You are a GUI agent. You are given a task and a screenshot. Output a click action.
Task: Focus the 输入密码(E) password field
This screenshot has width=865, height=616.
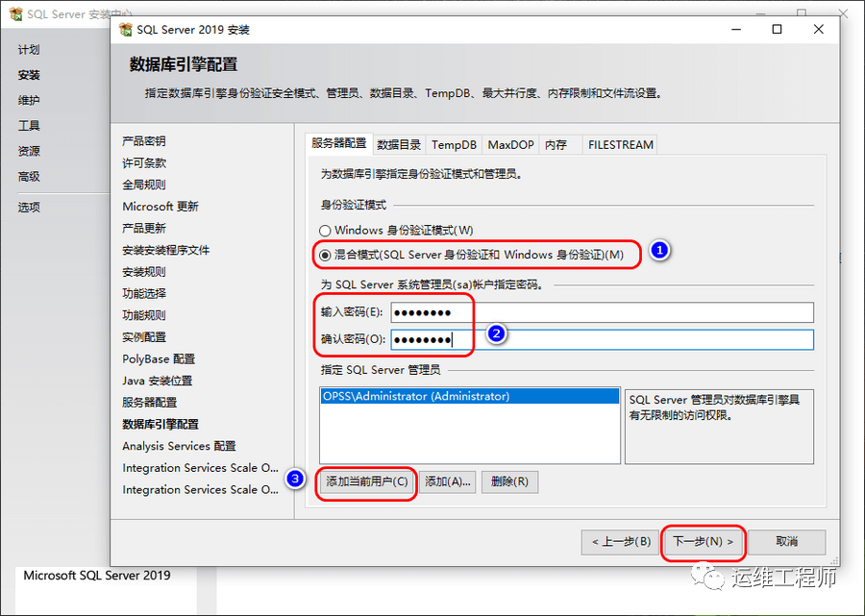point(603,312)
